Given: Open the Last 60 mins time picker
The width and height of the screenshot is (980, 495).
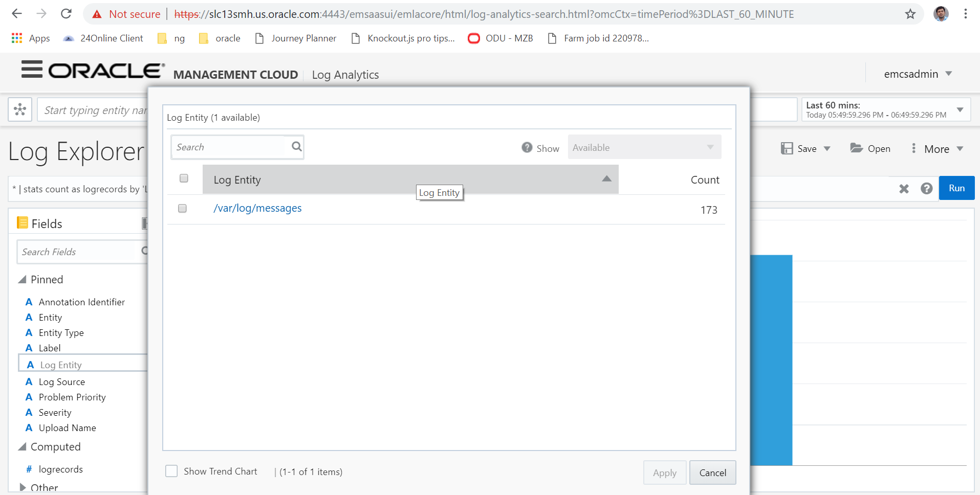Looking at the screenshot, I should 886,109.
